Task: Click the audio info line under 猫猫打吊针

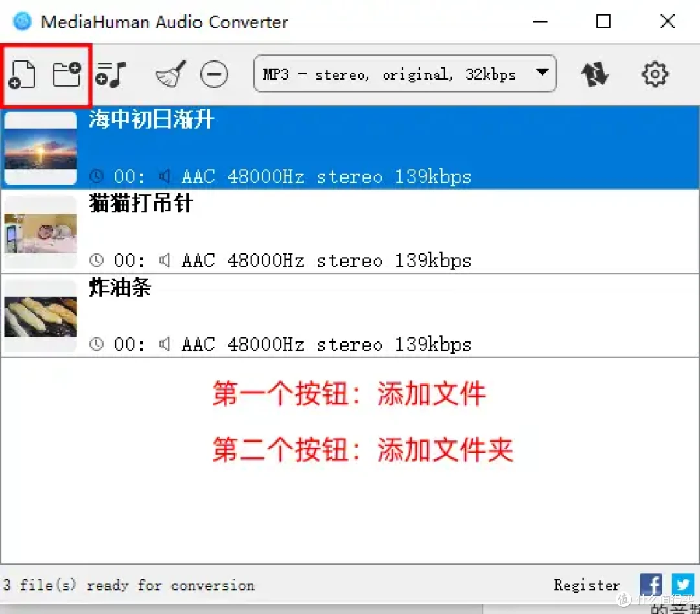Action: [281, 260]
